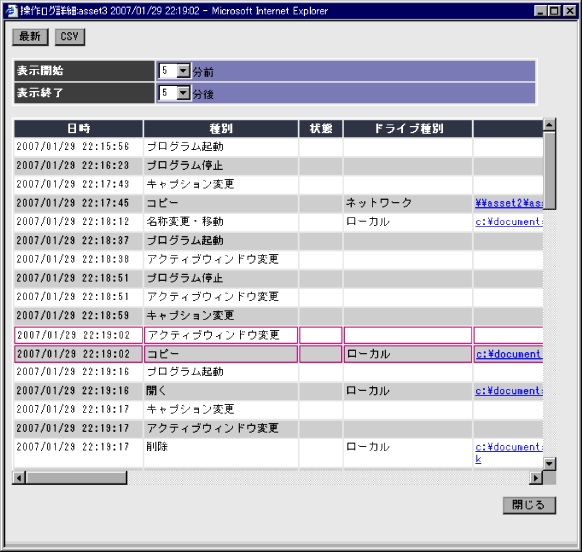
Task: Click the vertical scrollbar up arrow
Action: [x=549, y=125]
